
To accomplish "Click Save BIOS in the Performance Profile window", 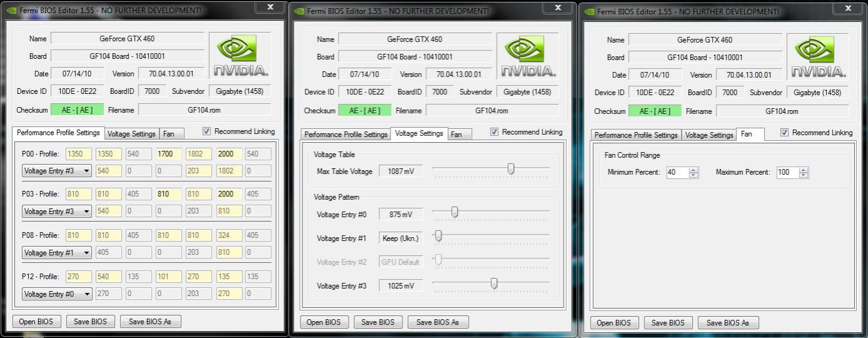I will pos(91,322).
